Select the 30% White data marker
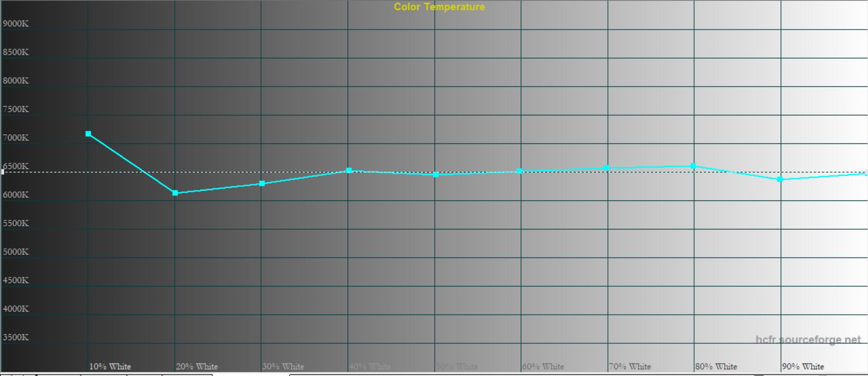The width and height of the screenshot is (868, 376). [262, 184]
